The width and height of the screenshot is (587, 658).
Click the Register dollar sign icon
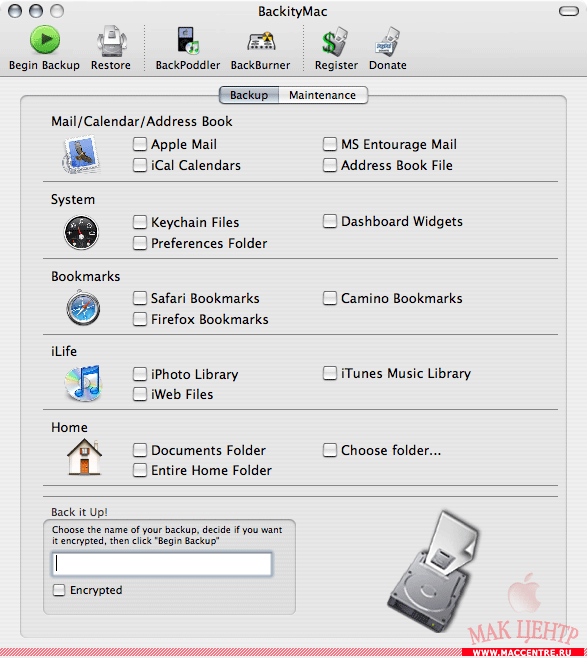[335, 42]
